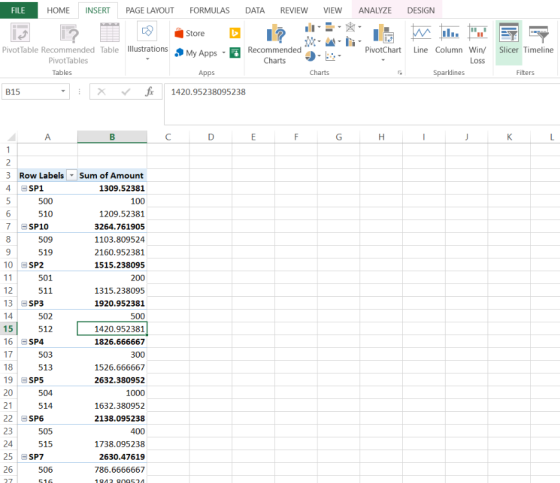This screenshot has height=483, width=560.
Task: Select cell with value 2632.380952
Action: coord(112,380)
